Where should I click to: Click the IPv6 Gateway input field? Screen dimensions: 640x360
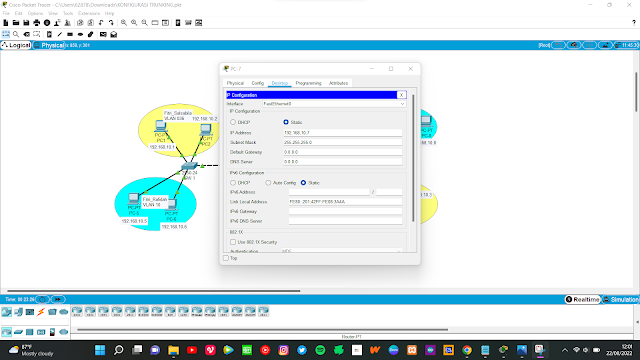(345, 211)
